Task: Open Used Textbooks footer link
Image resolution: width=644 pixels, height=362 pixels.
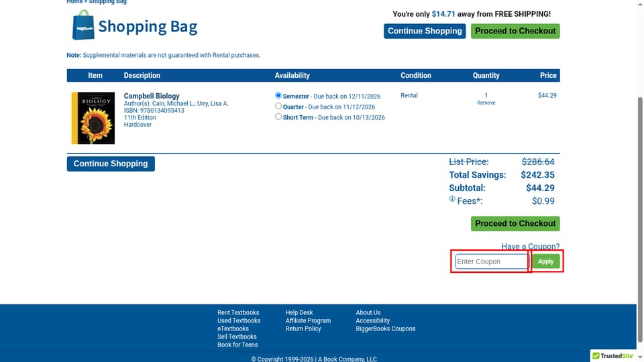Action: point(239,320)
